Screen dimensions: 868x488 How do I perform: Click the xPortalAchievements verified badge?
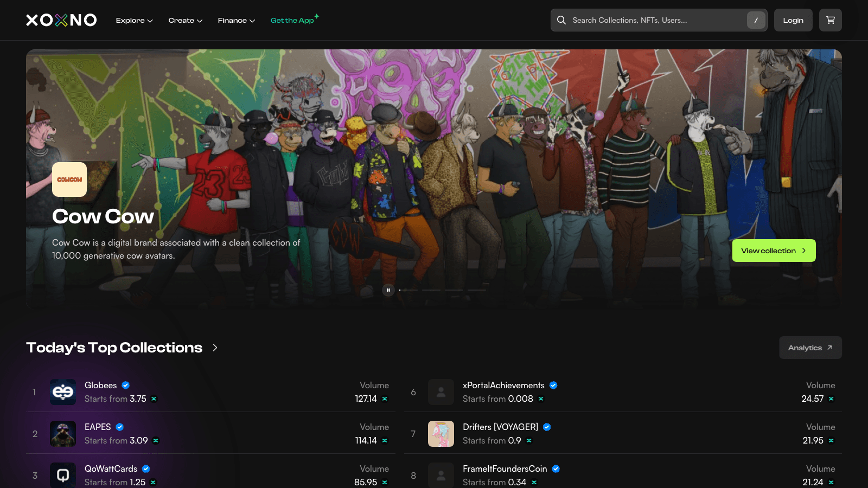[553, 385]
